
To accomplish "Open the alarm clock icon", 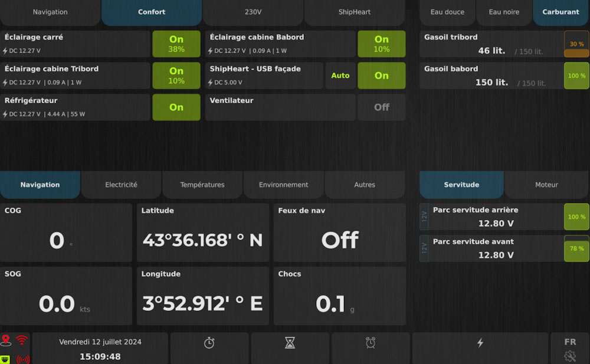I will [371, 343].
